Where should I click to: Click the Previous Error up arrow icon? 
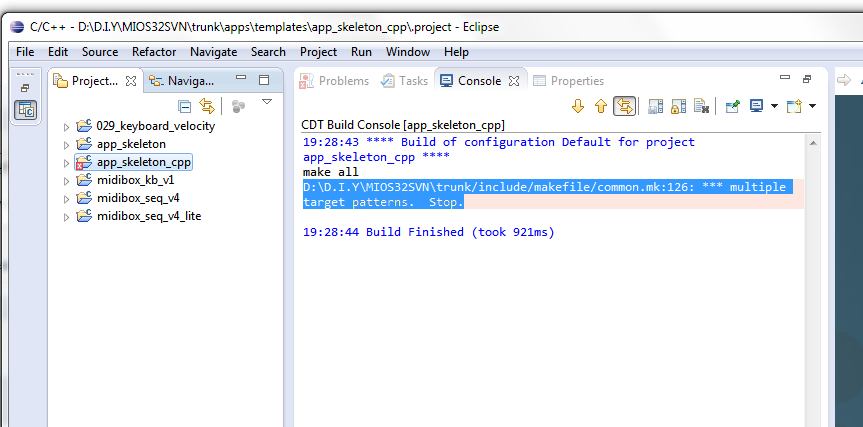(601, 106)
